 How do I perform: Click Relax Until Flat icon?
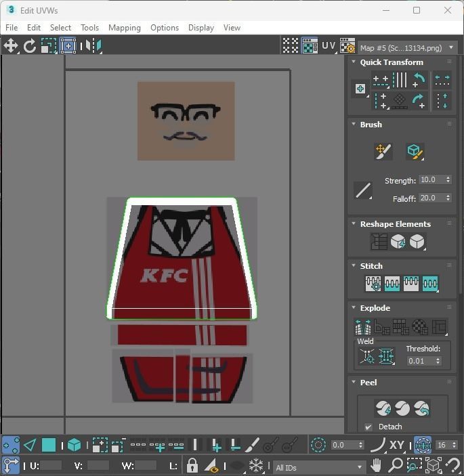click(x=398, y=242)
